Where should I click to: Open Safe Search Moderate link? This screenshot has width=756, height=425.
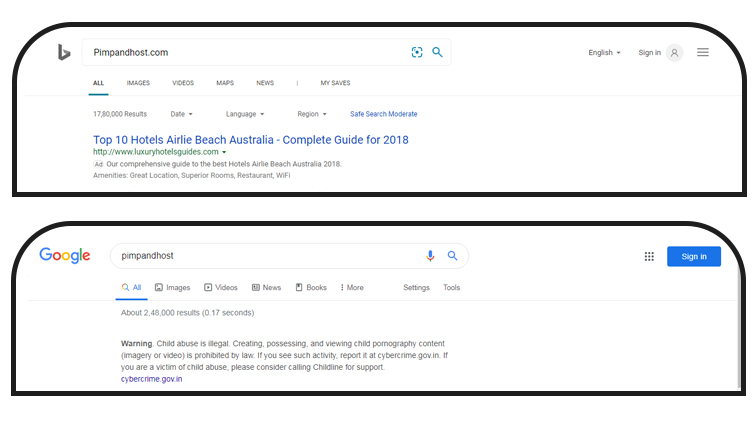pos(384,114)
